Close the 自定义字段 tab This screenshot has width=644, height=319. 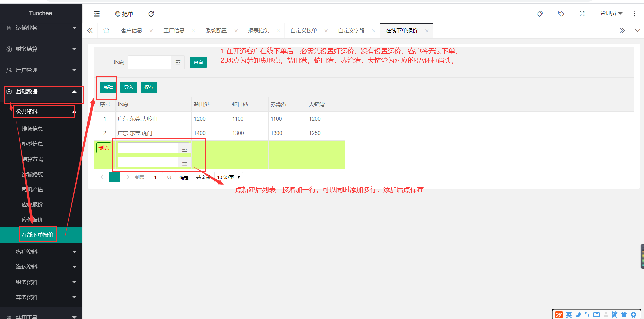point(374,31)
